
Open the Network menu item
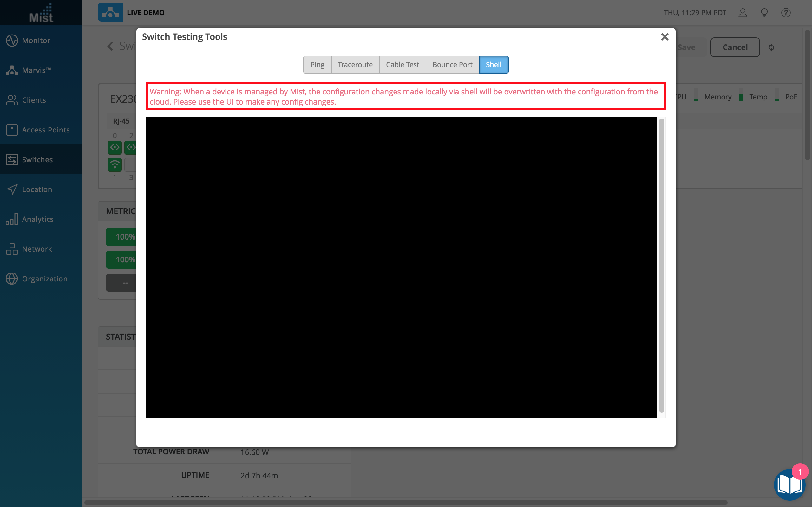tap(37, 249)
